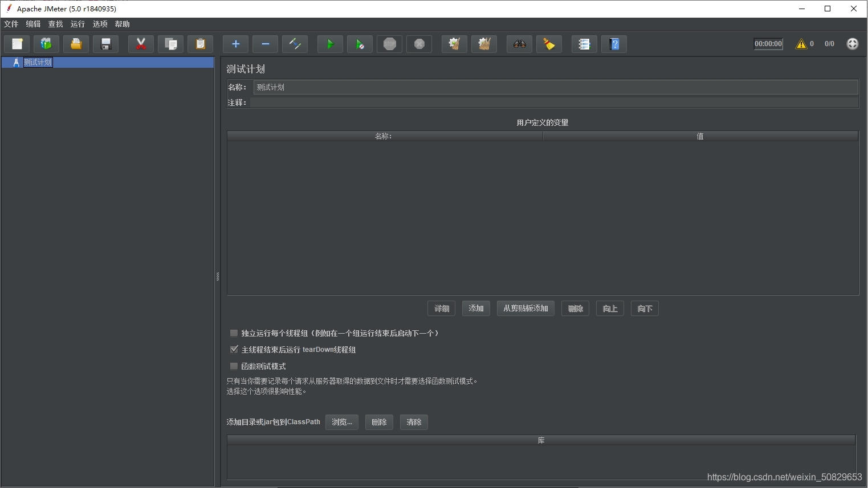This screenshot has height=488, width=868.
Task: Open the 运行 menu
Action: 78,24
